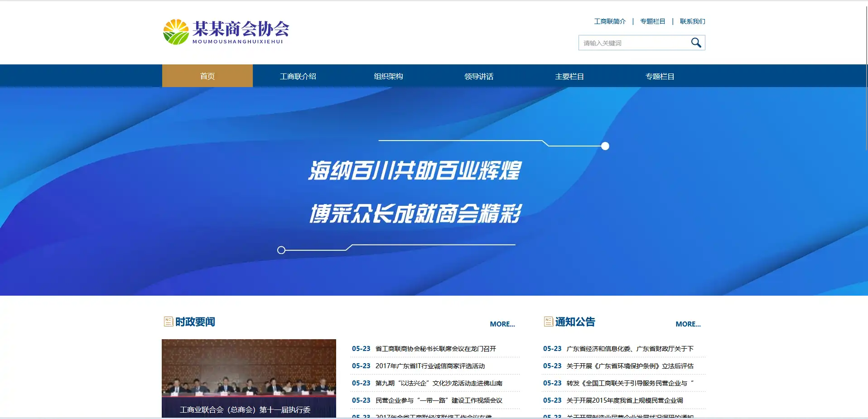Open the 主要栏目 navigation item
Screen dimensions: 868x419
coord(569,76)
